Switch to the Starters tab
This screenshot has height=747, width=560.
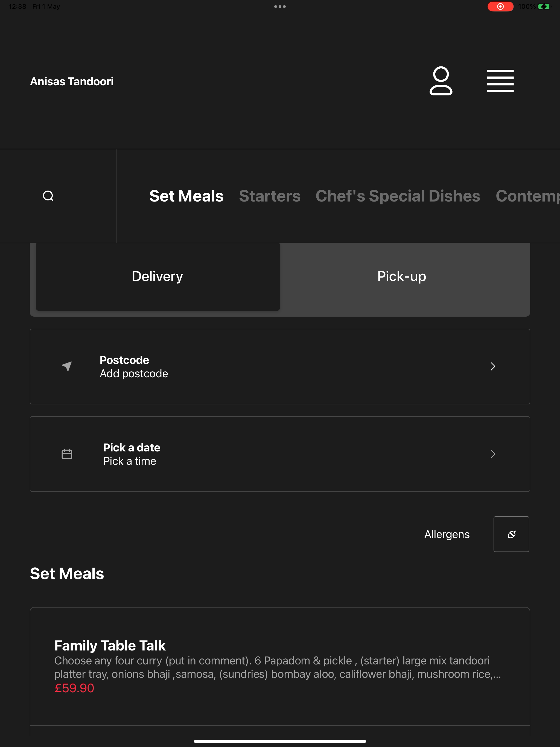pyautogui.click(x=270, y=196)
